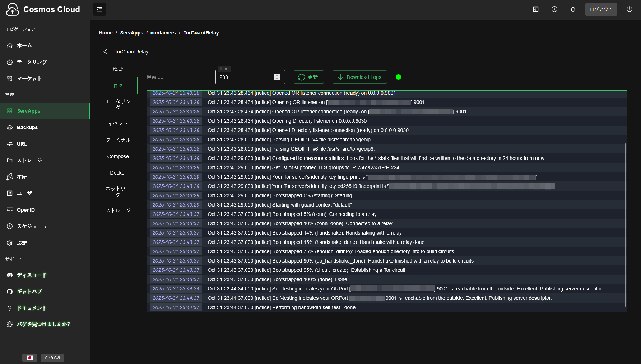This screenshot has width=641, height=364.
Task: Open the ディスコード Discord link
Action: tap(32, 275)
